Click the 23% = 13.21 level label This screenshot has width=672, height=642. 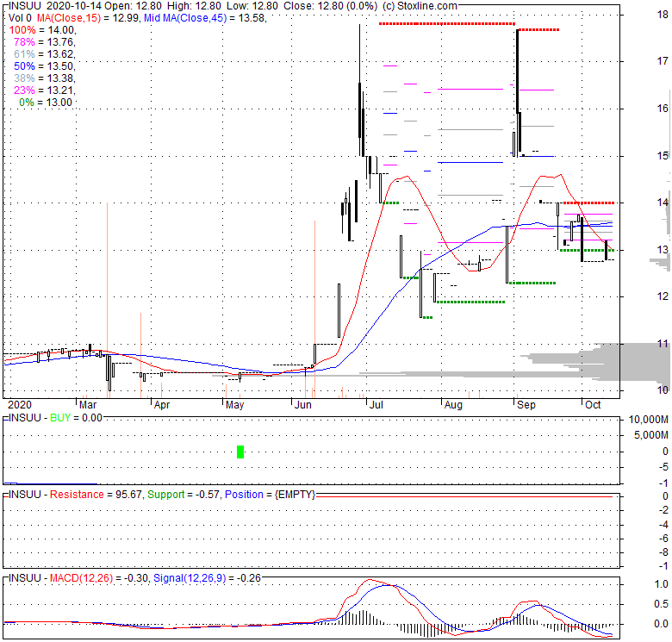click(x=44, y=90)
